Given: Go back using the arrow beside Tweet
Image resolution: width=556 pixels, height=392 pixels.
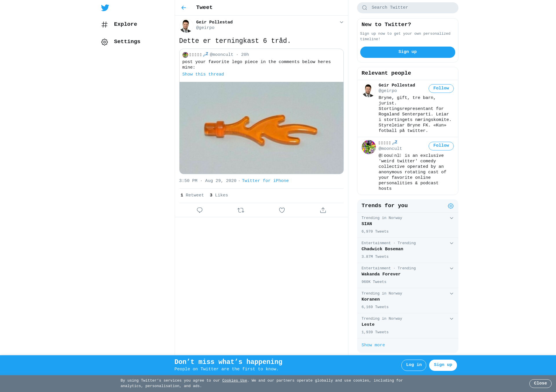Looking at the screenshot, I should pos(184,8).
